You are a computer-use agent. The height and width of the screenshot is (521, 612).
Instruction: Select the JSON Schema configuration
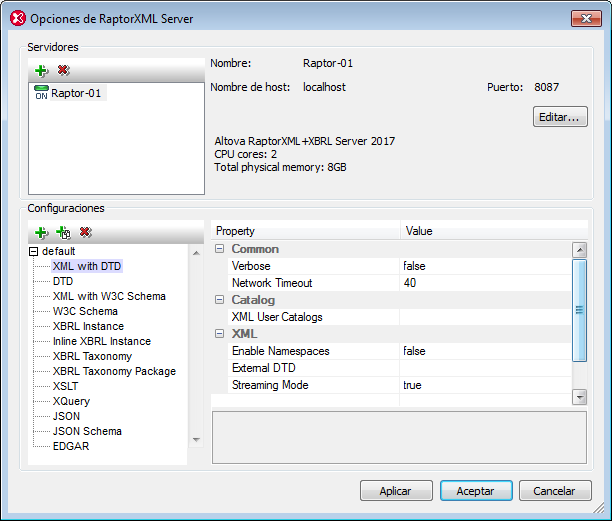87,431
